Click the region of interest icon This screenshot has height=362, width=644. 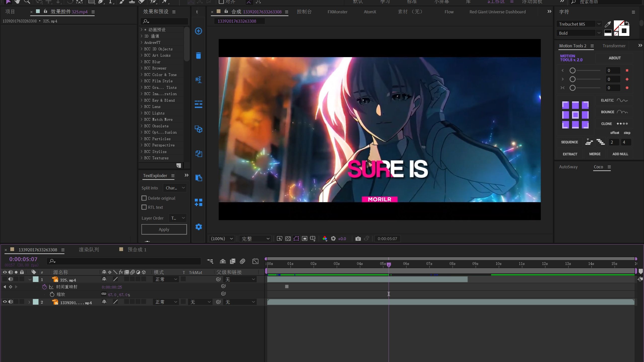pos(305,238)
